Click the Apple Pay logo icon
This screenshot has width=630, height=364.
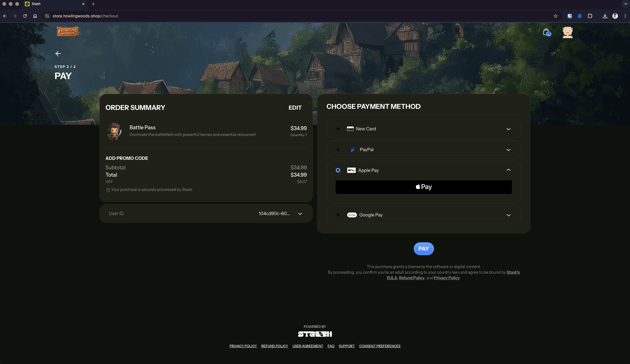(351, 170)
